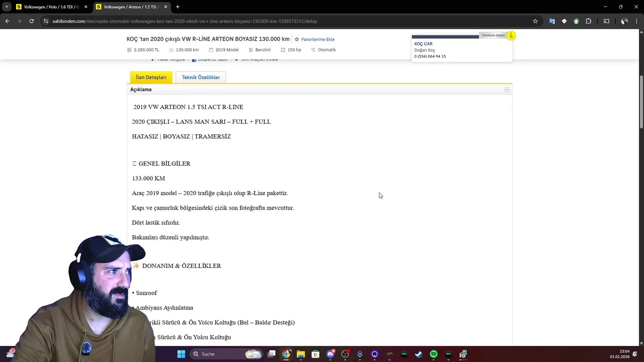Open the Chrome profile avatar
Viewport: 644px width, 362px height.
624,21
